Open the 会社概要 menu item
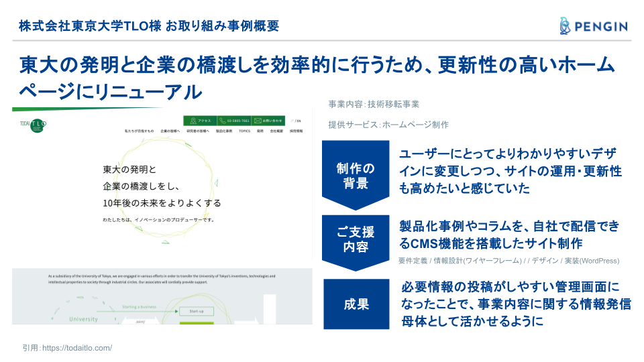644x362 pixels. coord(276,131)
